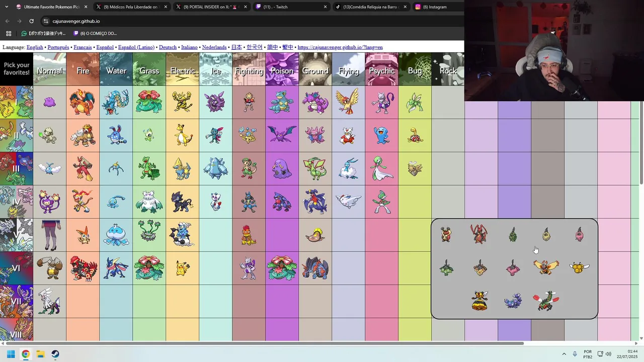Image resolution: width=644 pixels, height=362 pixels.
Task: Select Mewtwo in the Psychic column
Action: pyautogui.click(x=382, y=102)
